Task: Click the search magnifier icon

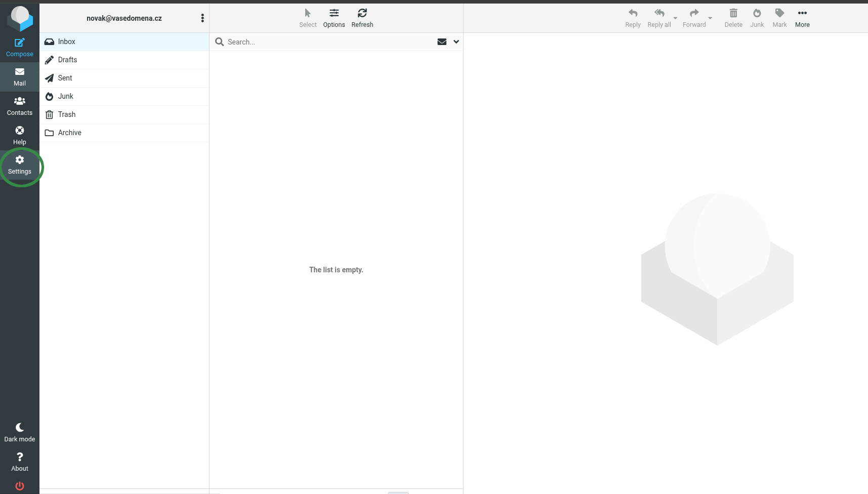Action: tap(220, 42)
